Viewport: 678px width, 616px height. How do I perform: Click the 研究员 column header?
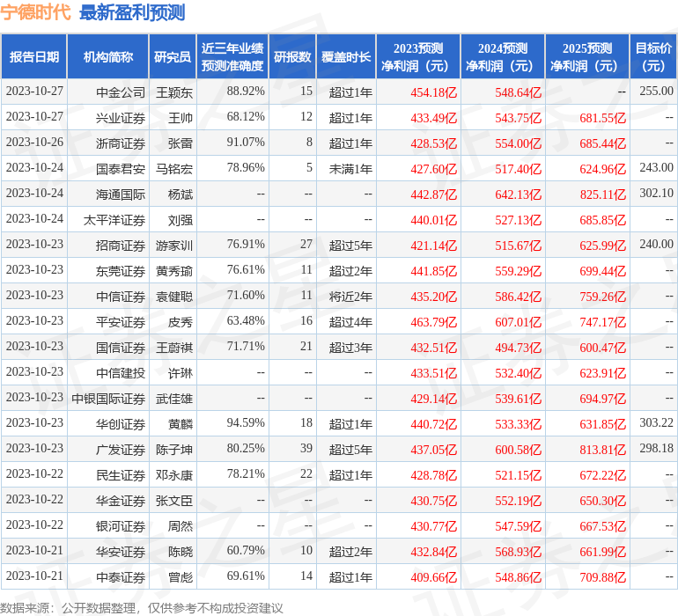(173, 56)
